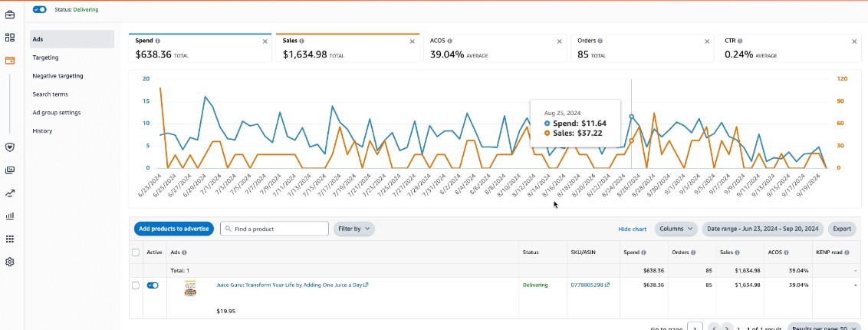Open the dashboard grid icon in sidebar
Image resolution: width=868 pixels, height=330 pixels.
coord(10,38)
